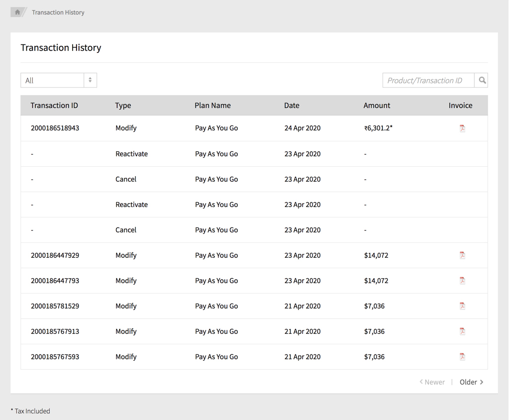
Task: Click inside the Product/Transaction ID search field
Action: [428, 80]
